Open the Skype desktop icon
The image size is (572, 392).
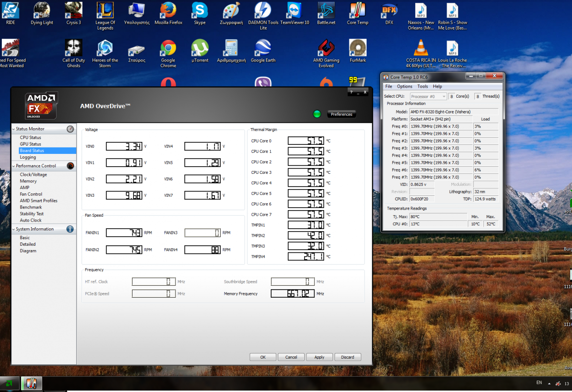[200, 13]
